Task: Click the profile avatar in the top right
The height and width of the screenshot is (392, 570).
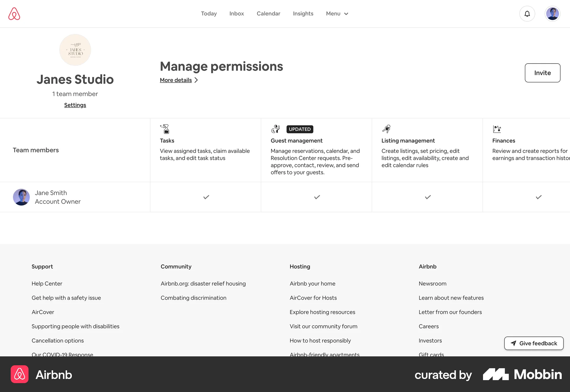Action: tap(552, 13)
